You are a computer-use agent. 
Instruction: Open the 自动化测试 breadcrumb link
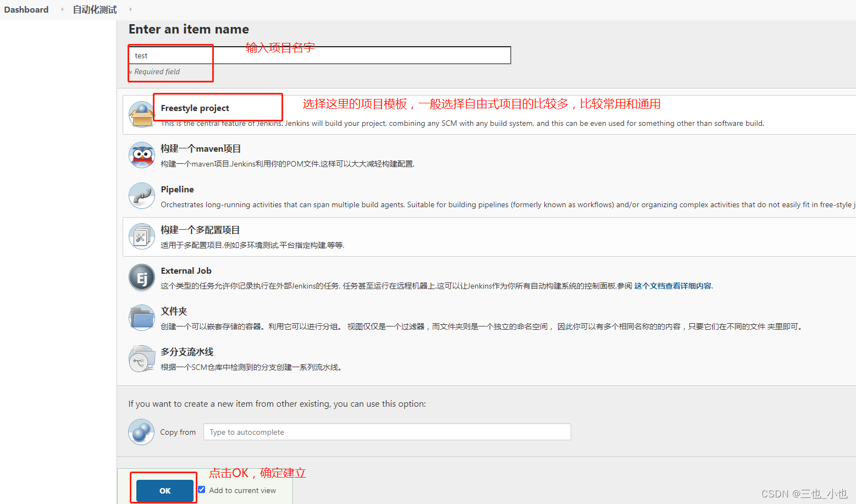[x=95, y=9]
